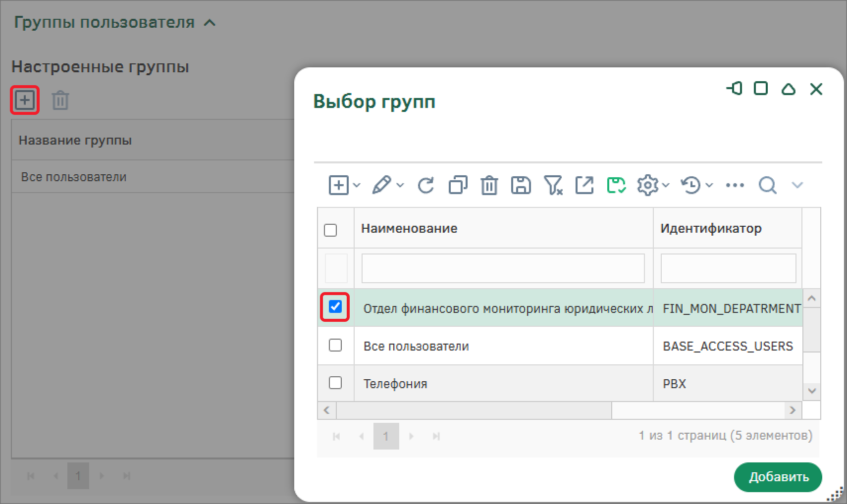Uncheck the Отдел финансового мониторинга row checkbox
This screenshot has width=847, height=504.
[x=335, y=307]
